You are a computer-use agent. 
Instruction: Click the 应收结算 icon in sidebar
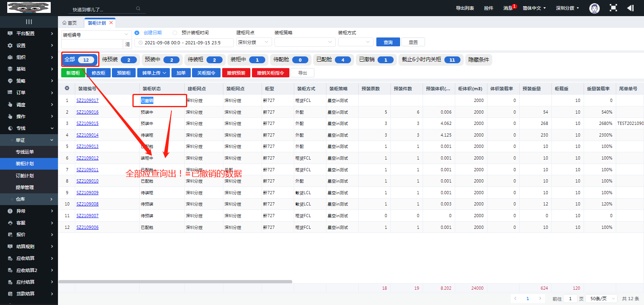coord(10,258)
